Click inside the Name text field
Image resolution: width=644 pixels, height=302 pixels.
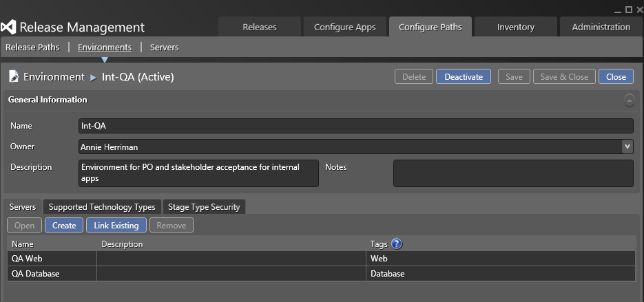click(x=355, y=126)
